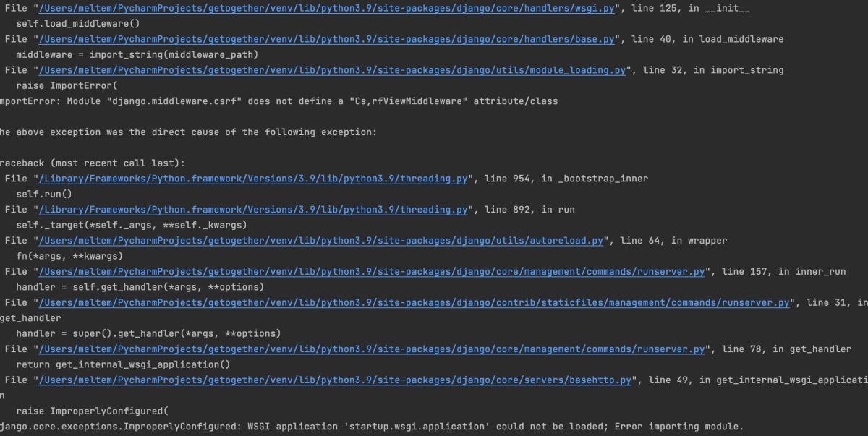868x436 pixels.
Task: Click 'above exception was the direct cause' line
Action: coord(189,132)
